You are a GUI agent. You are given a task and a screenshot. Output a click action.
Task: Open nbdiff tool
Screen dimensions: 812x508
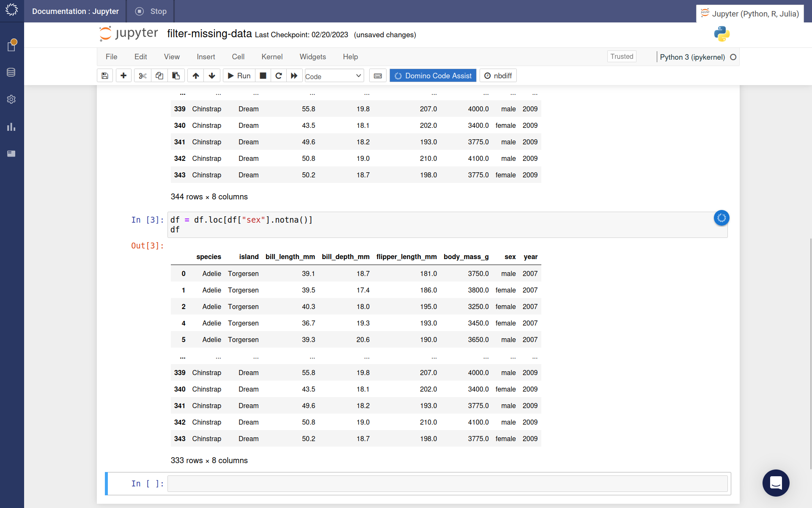click(498, 76)
